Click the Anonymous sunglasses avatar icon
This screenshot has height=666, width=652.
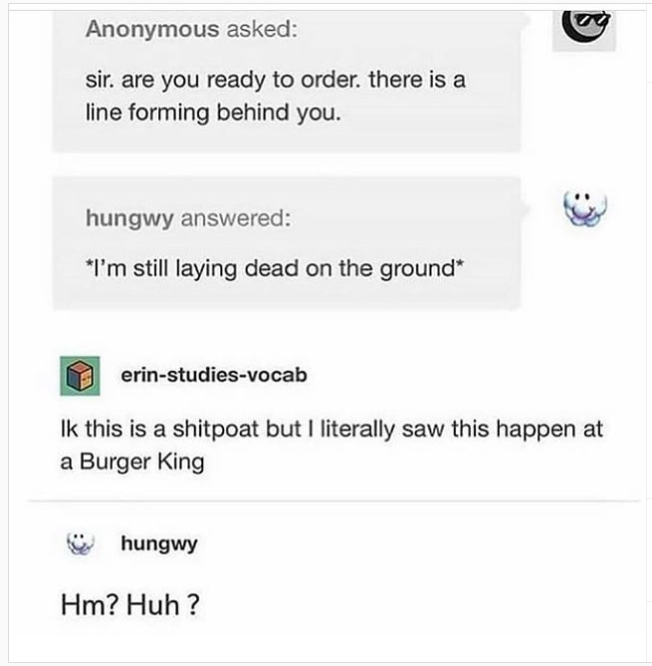point(584,27)
